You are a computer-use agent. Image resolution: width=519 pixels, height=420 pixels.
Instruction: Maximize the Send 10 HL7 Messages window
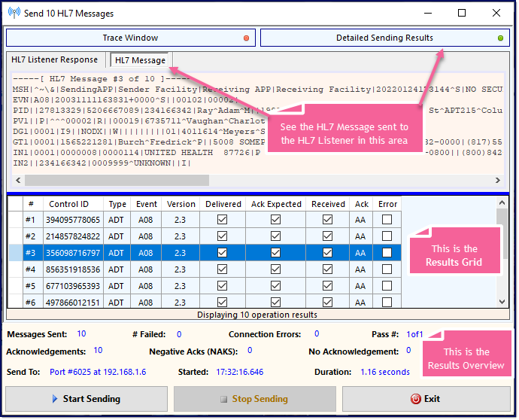click(x=462, y=13)
